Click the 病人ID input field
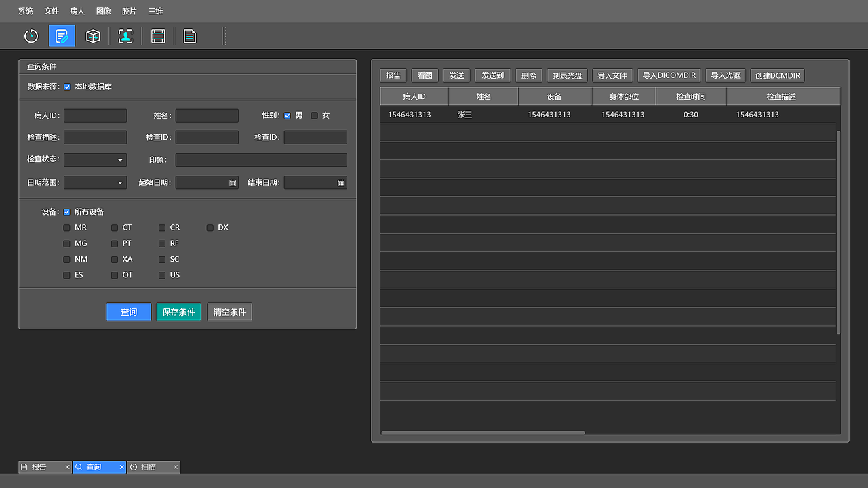The width and height of the screenshot is (868, 488). point(95,116)
